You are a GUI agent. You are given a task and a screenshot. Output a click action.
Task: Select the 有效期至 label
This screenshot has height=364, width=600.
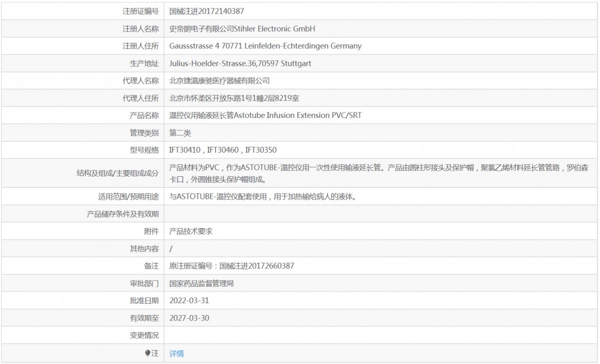tap(144, 318)
